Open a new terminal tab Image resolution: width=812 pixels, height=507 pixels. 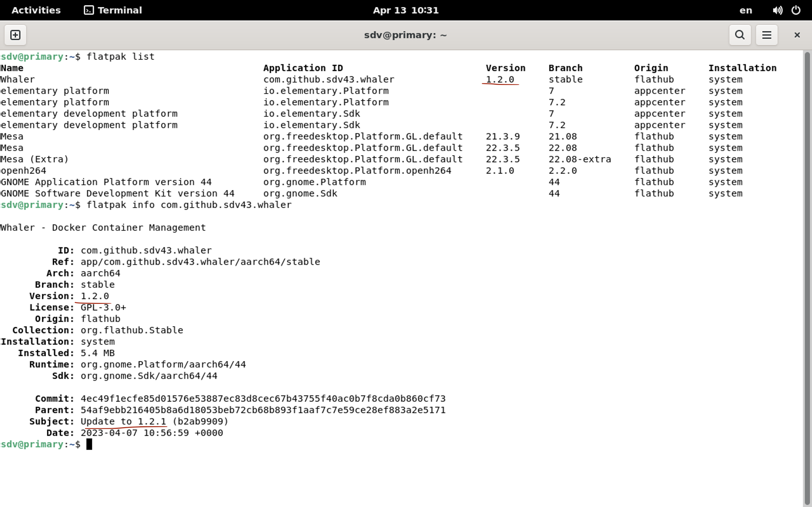[16, 35]
